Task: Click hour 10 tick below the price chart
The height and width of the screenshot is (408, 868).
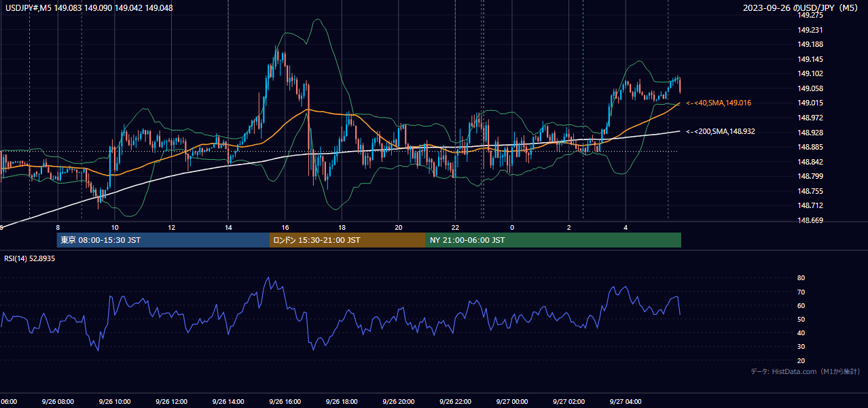Action: [x=115, y=227]
